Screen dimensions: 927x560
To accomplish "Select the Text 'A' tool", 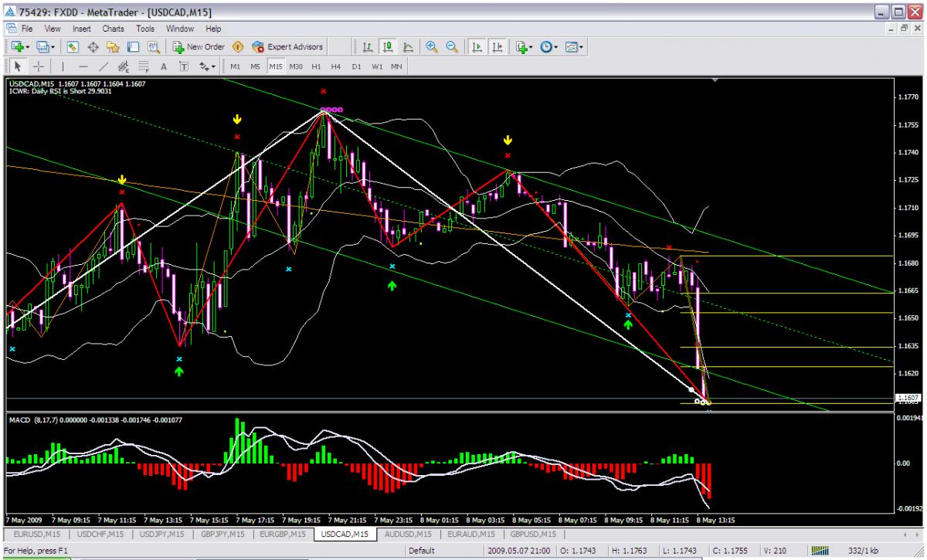I will [x=164, y=66].
